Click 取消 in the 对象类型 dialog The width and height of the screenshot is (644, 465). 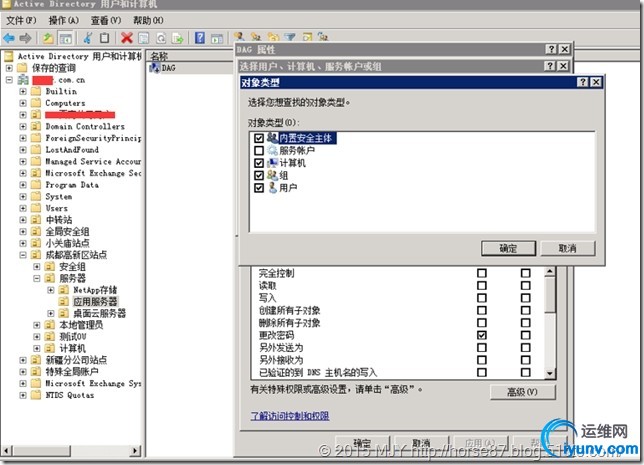568,248
